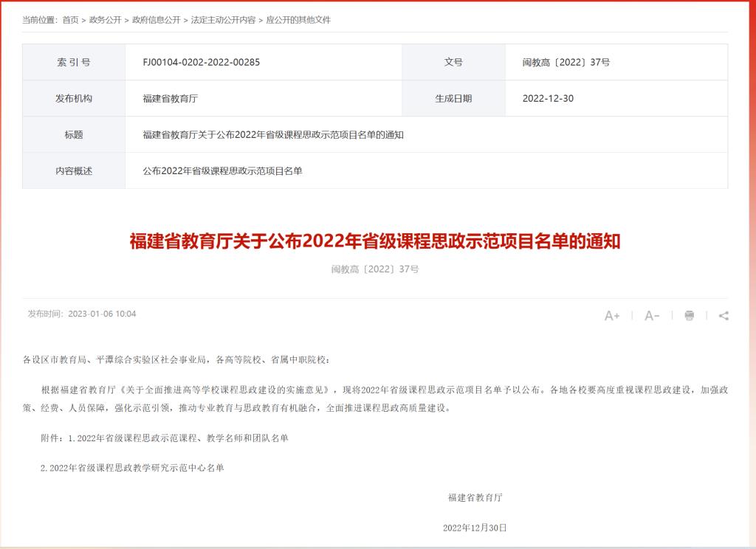Click the print page icon
Screen dimensions: 756x549
690,316
